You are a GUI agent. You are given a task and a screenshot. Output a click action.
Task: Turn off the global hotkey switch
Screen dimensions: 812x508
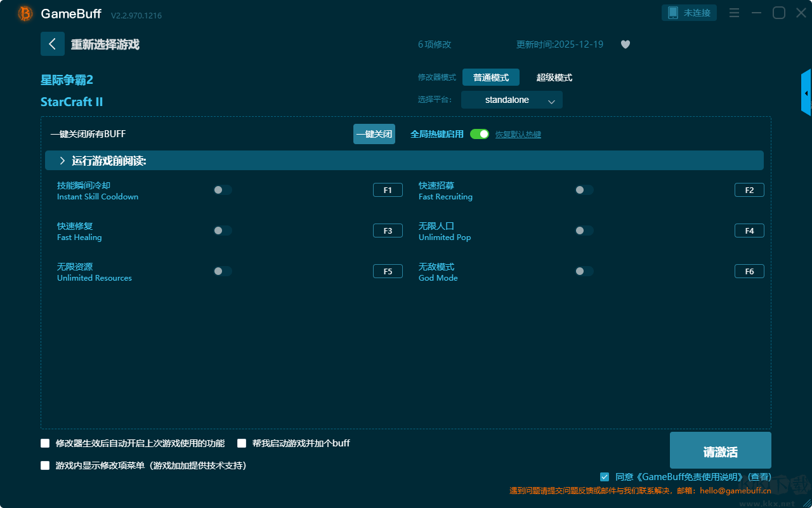480,134
